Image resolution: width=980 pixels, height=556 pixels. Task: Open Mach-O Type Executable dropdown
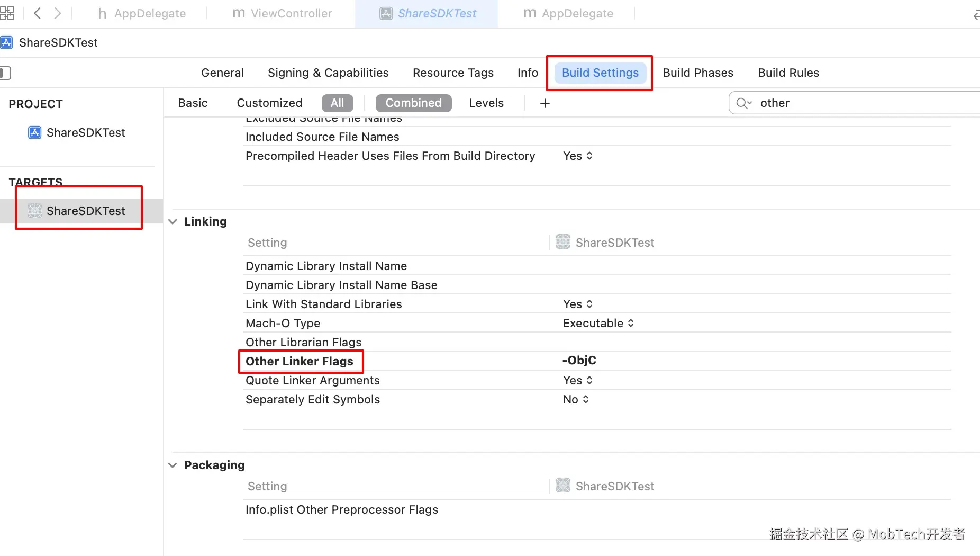coord(598,324)
